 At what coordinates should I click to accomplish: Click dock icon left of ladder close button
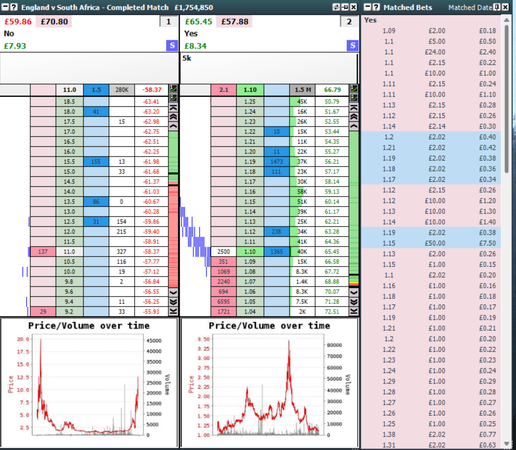(345, 7)
